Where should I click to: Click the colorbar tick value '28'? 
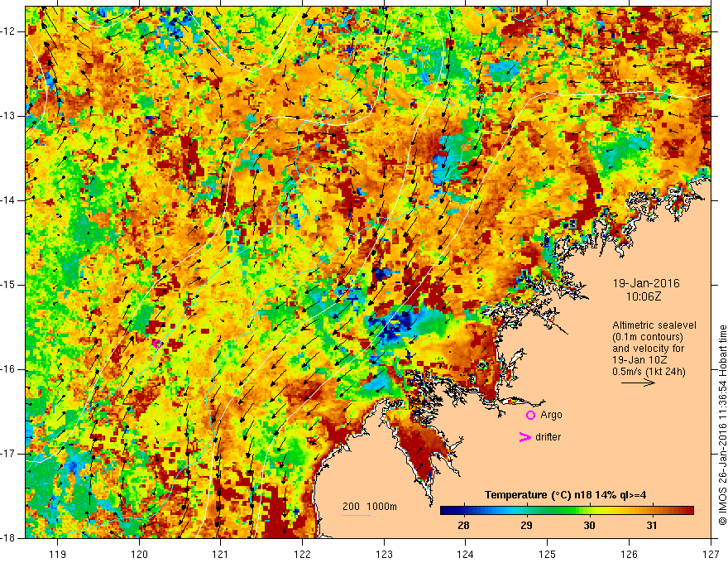(x=463, y=526)
